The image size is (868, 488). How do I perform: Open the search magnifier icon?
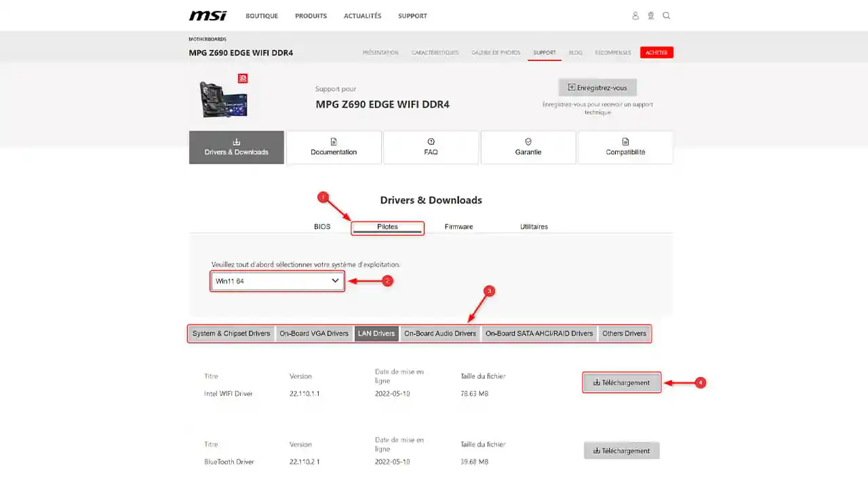[667, 16]
